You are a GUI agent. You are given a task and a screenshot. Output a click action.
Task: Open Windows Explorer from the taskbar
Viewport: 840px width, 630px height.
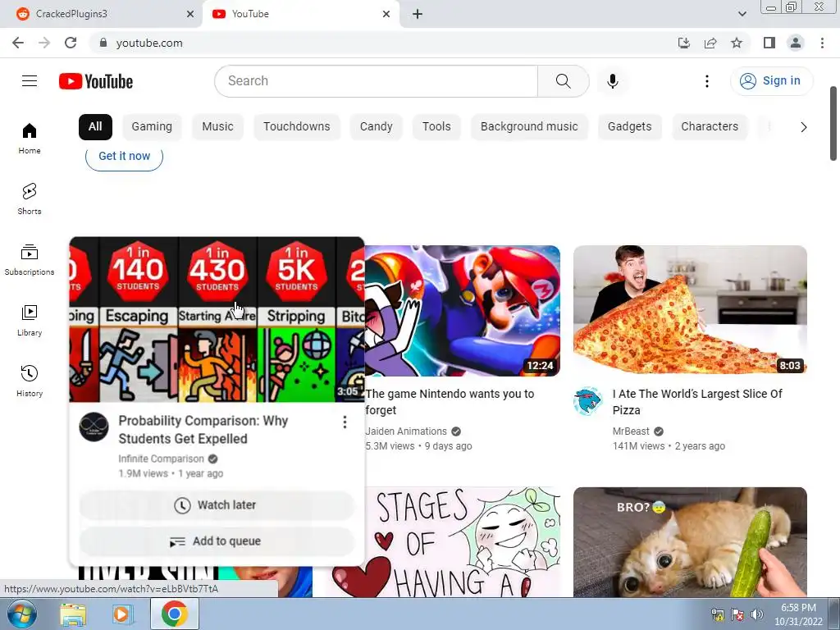click(73, 614)
